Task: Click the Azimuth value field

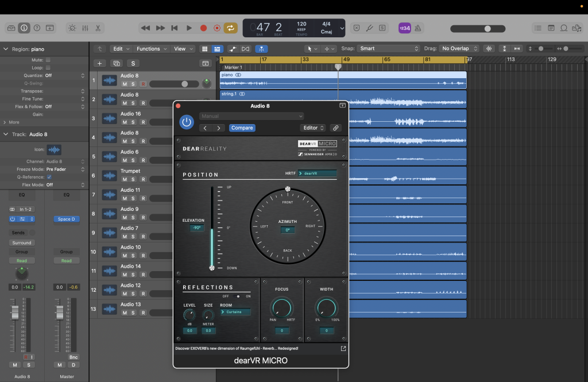Action: tap(288, 230)
